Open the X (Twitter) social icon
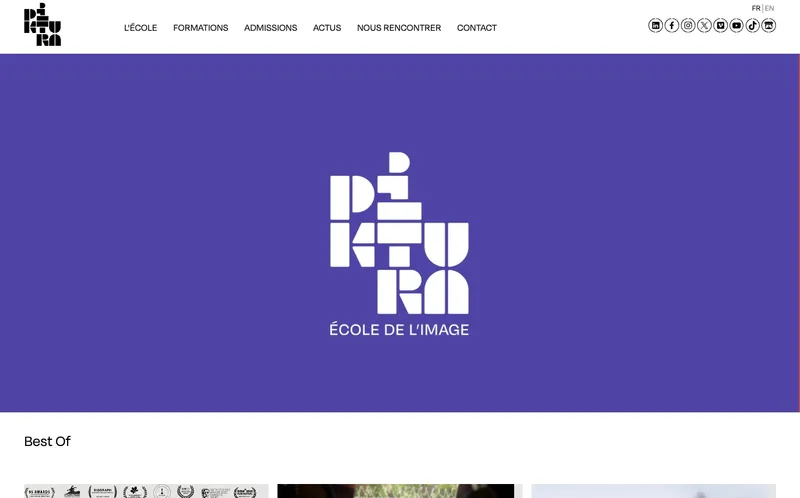 click(704, 25)
